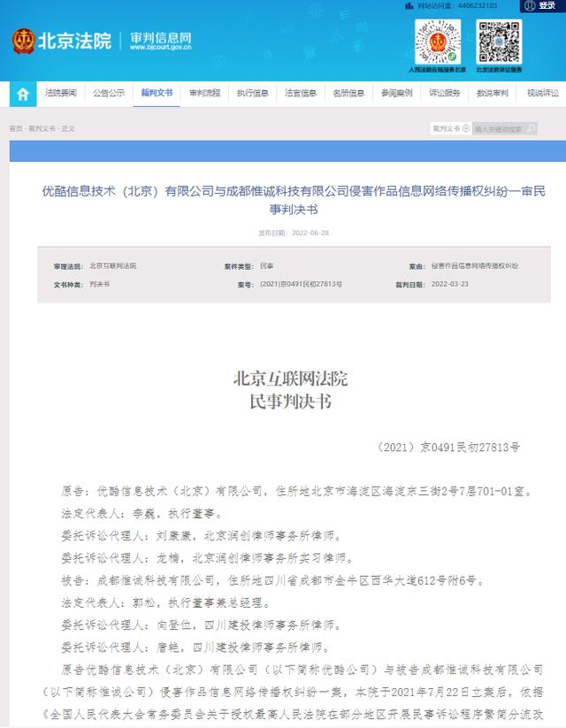Open the 诉讼服务 menu tab

pyautogui.click(x=444, y=93)
